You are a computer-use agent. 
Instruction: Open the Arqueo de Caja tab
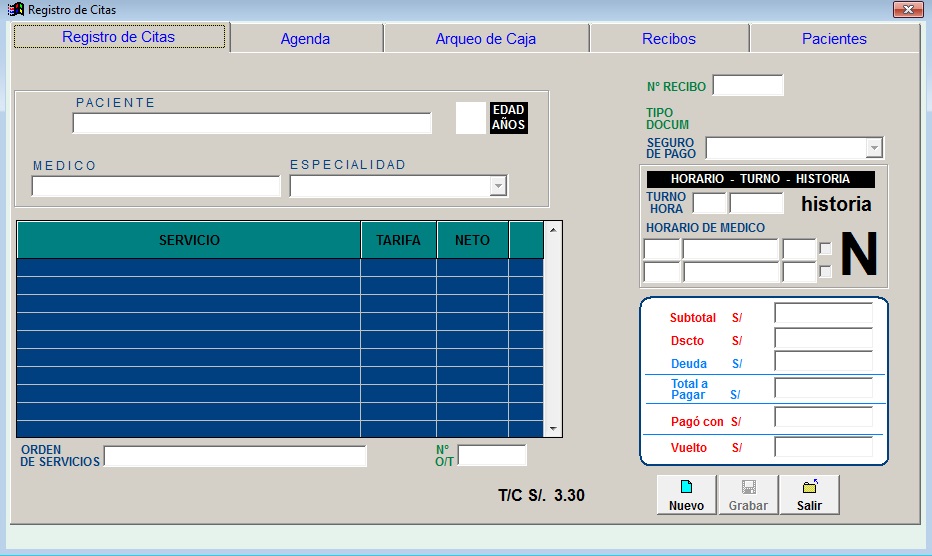(485, 39)
